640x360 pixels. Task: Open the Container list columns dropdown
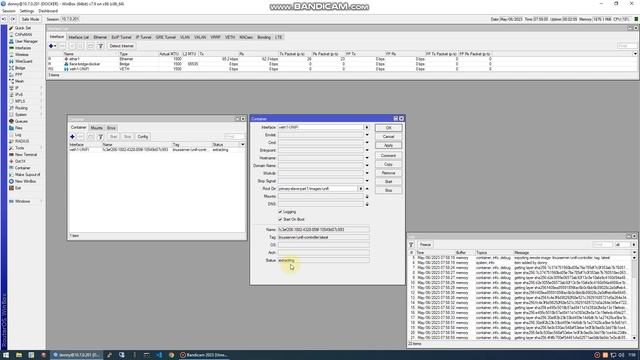(x=242, y=144)
